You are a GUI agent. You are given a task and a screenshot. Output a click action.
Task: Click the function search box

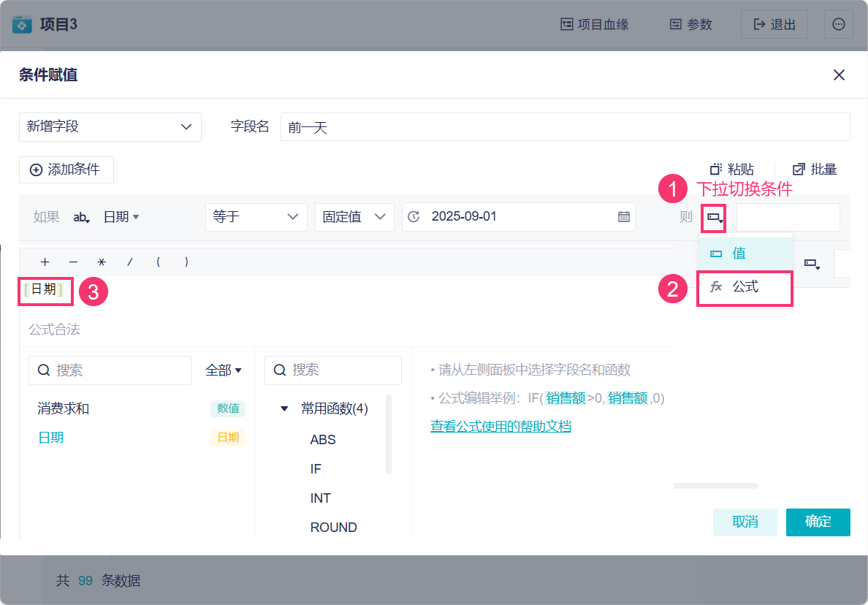pos(332,370)
